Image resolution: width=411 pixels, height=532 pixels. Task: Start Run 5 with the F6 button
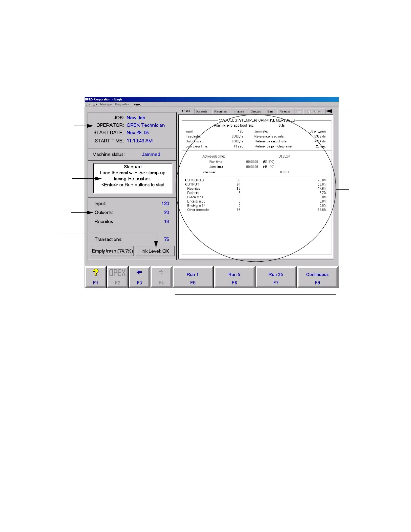[x=234, y=277]
